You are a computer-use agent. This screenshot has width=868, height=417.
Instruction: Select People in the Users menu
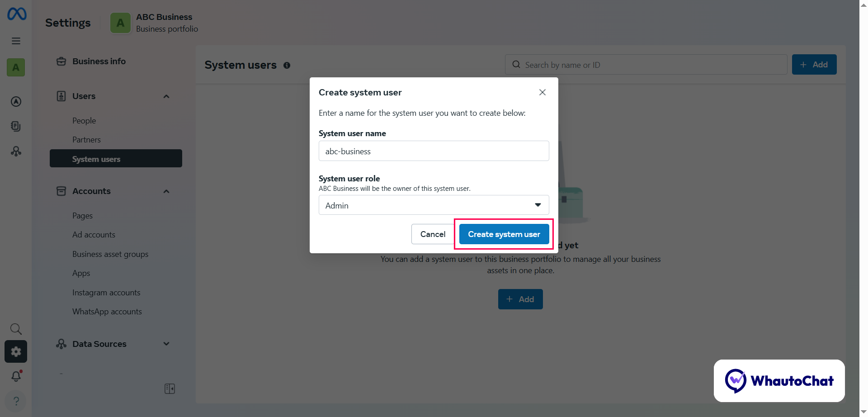tap(84, 120)
